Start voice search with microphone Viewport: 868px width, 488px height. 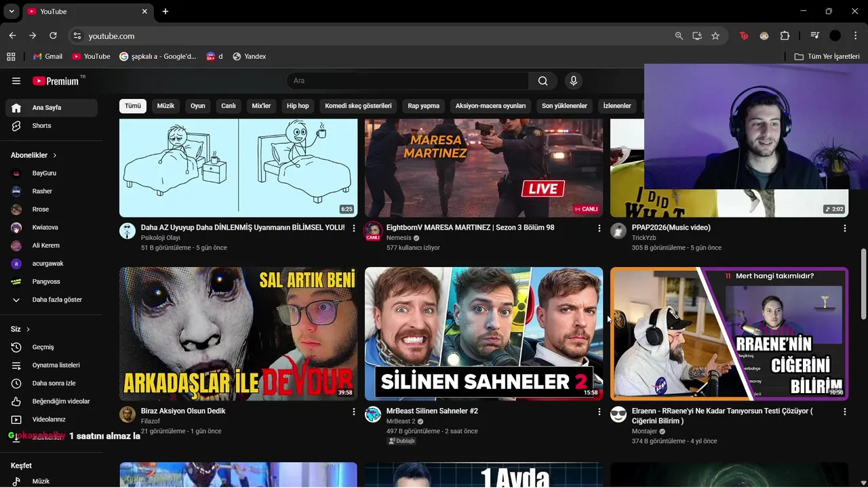click(x=574, y=81)
